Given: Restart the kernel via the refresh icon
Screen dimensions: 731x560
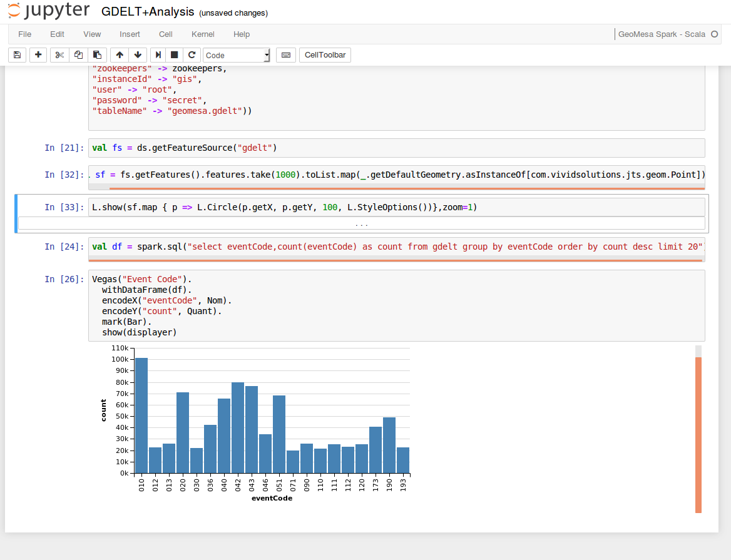Looking at the screenshot, I should tap(192, 55).
